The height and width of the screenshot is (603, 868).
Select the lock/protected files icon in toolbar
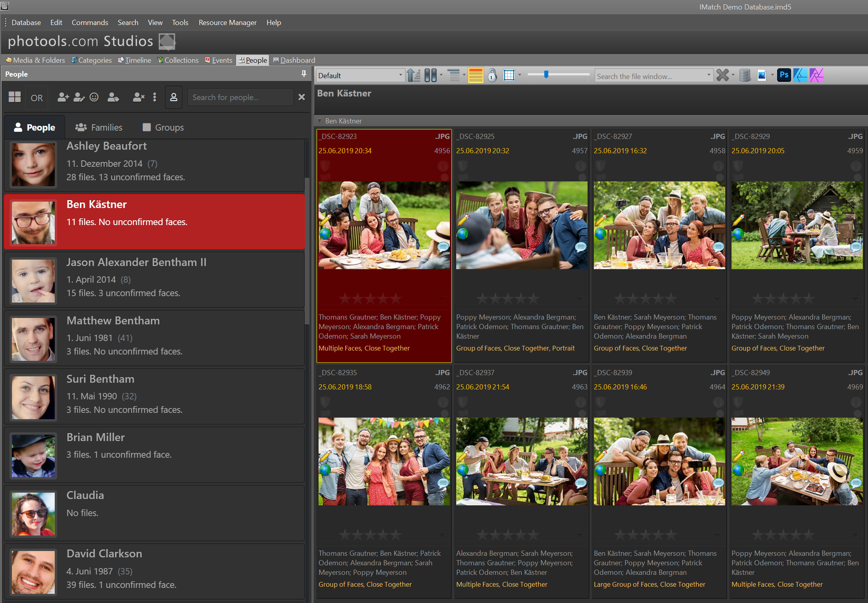494,75
